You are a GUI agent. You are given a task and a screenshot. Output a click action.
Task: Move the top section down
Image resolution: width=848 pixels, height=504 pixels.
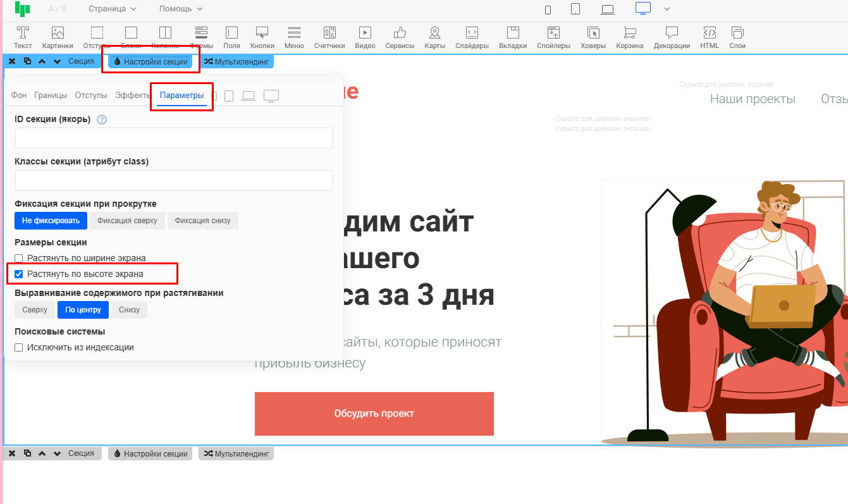pyautogui.click(x=58, y=61)
